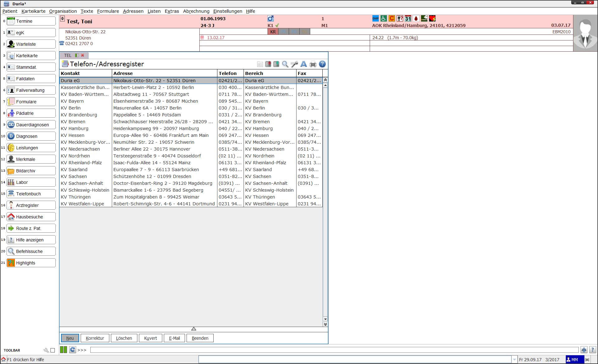Click the Neu button
The image size is (598, 364).
point(70,338)
